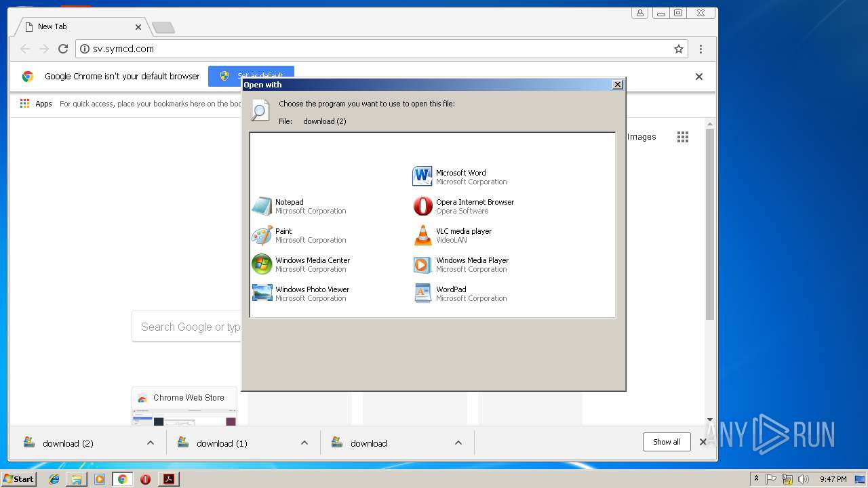Open the Chrome Web Store tile

coord(184,406)
